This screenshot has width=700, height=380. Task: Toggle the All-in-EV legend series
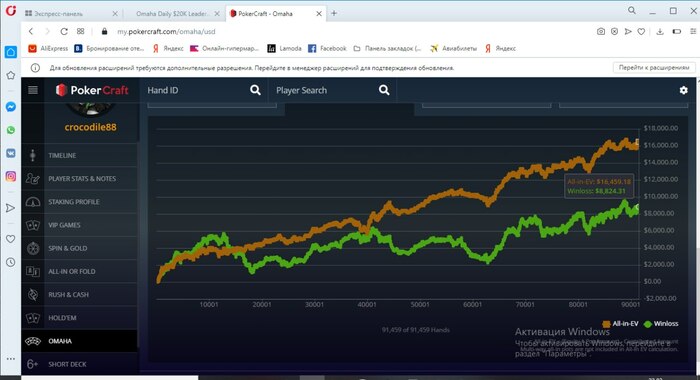(x=621, y=324)
